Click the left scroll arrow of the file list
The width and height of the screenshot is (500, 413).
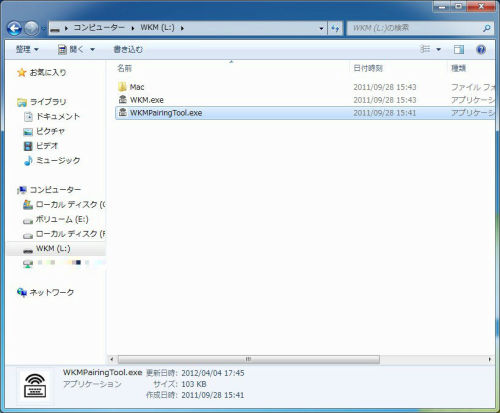[112, 359]
